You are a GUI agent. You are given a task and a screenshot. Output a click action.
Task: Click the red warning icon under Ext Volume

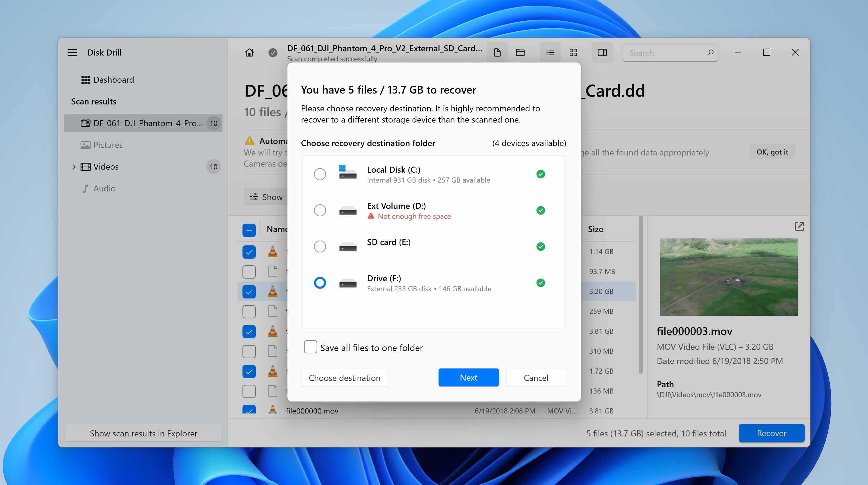[x=371, y=216]
